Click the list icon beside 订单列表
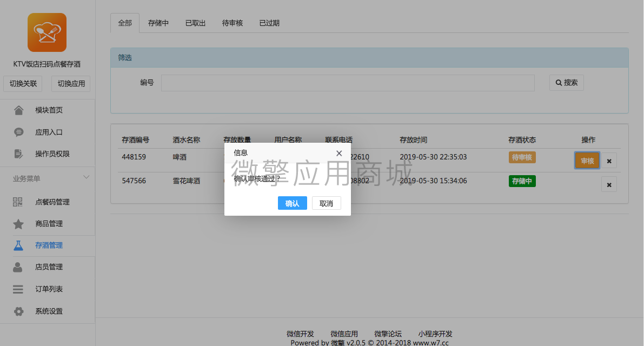This screenshot has width=644, height=346. (x=18, y=289)
